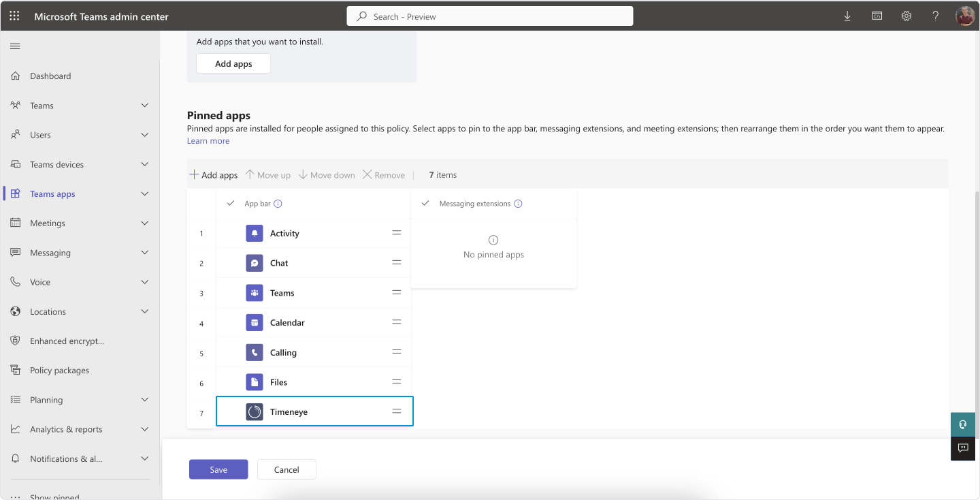The height and width of the screenshot is (500, 980).
Task: Select the Files app icon
Action: pyautogui.click(x=254, y=381)
